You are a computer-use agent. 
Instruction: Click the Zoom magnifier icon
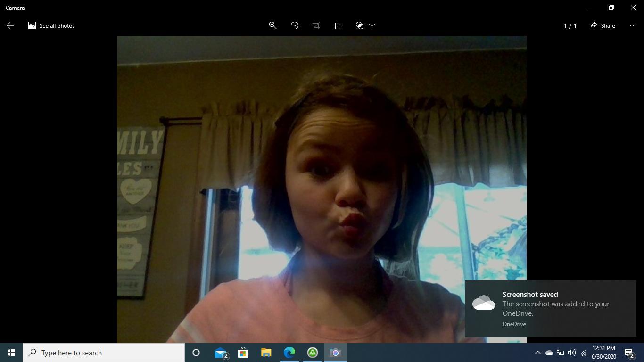[x=272, y=25]
